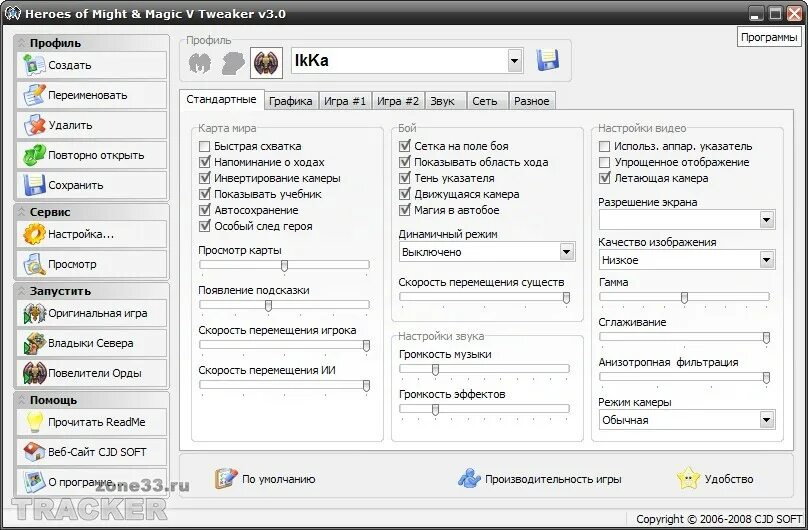Uncheck Тень указателя
Screen dimensions: 808x530
[x=405, y=178]
